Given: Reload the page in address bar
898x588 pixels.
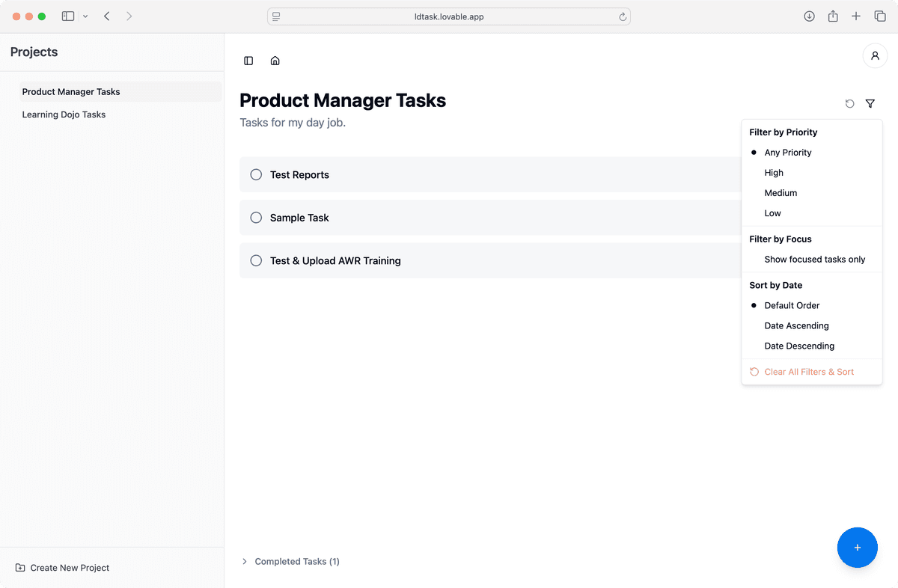Looking at the screenshot, I should click(x=622, y=16).
